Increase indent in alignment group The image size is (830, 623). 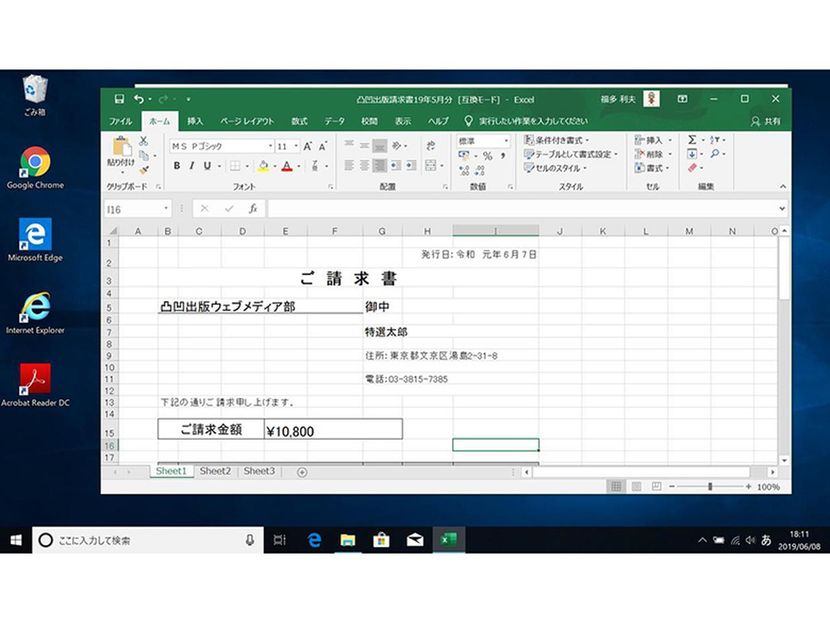(x=411, y=166)
